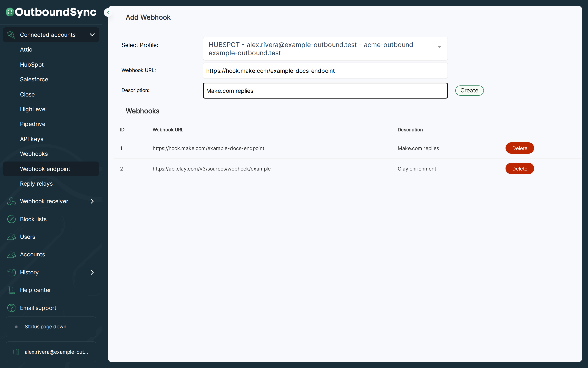Click the Email support question icon
The height and width of the screenshot is (368, 588).
click(11, 308)
